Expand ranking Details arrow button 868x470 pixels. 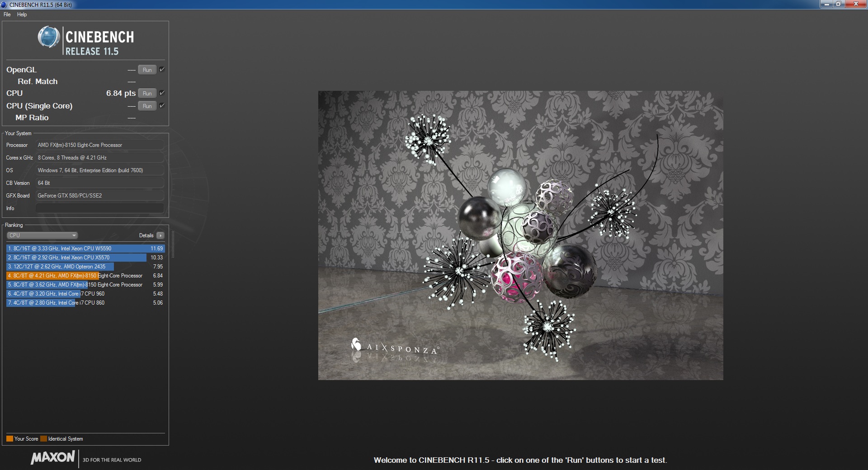[x=160, y=235]
